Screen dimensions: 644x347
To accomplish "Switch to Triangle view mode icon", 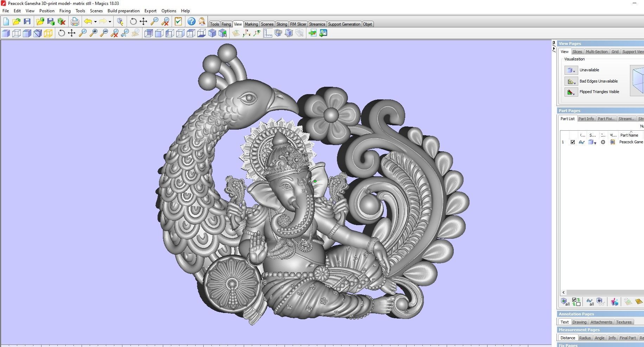I will pos(38,33).
